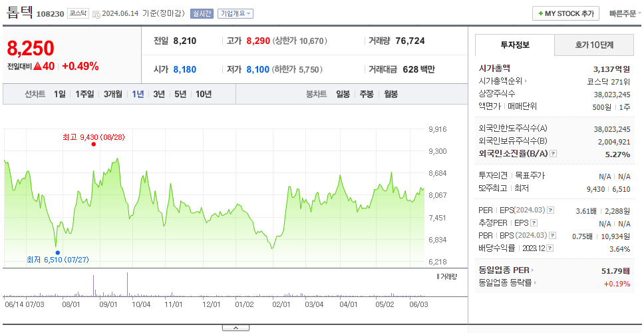Open help icon next to PBR BPS(2024.03)
This screenshot has height=333, width=644.
point(553,236)
